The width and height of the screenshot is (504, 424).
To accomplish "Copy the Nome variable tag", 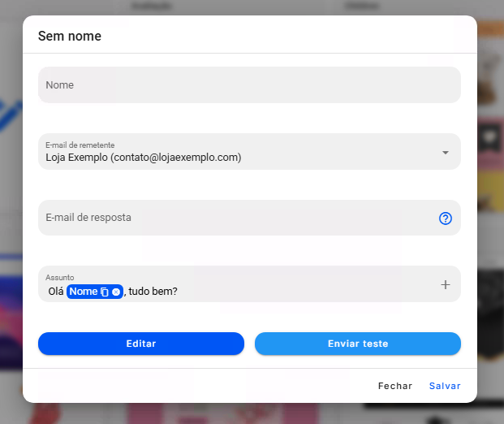I will pos(105,292).
